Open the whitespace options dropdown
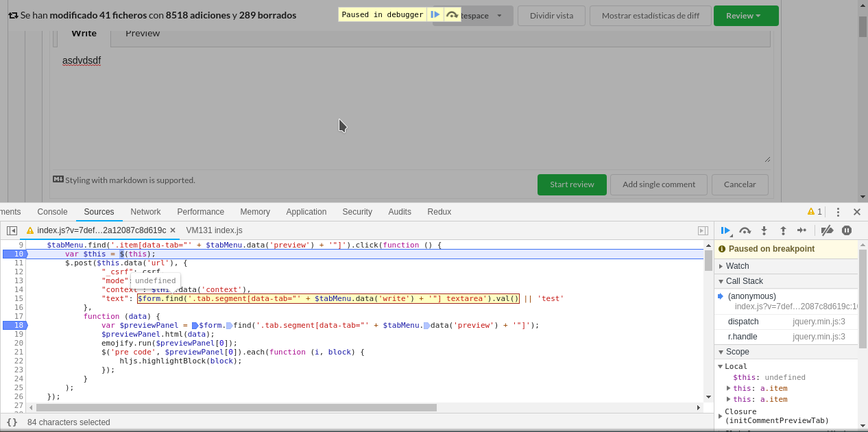 [x=473, y=16]
